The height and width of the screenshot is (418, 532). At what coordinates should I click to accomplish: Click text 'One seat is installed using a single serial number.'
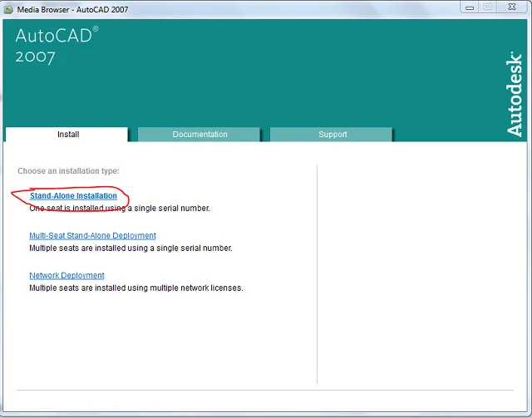pyautogui.click(x=120, y=209)
